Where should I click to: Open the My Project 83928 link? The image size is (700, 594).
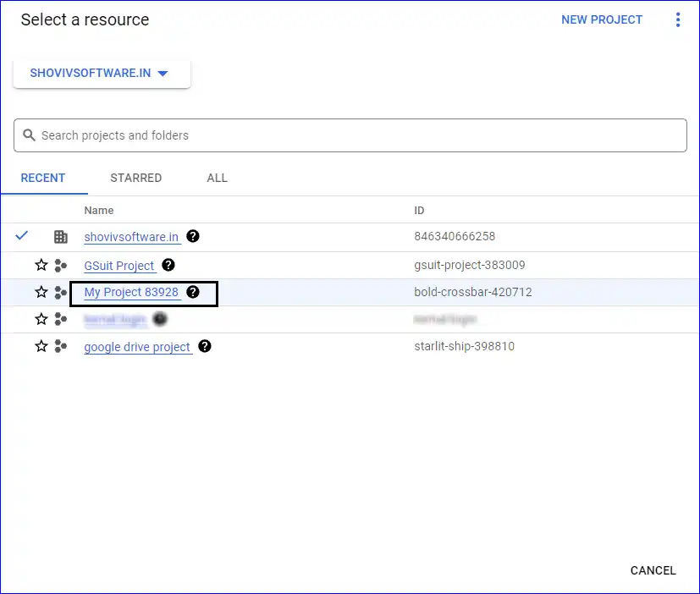point(131,293)
